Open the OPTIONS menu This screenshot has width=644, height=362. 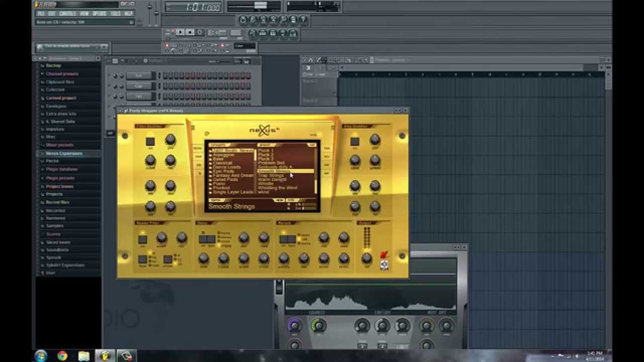coord(100,13)
